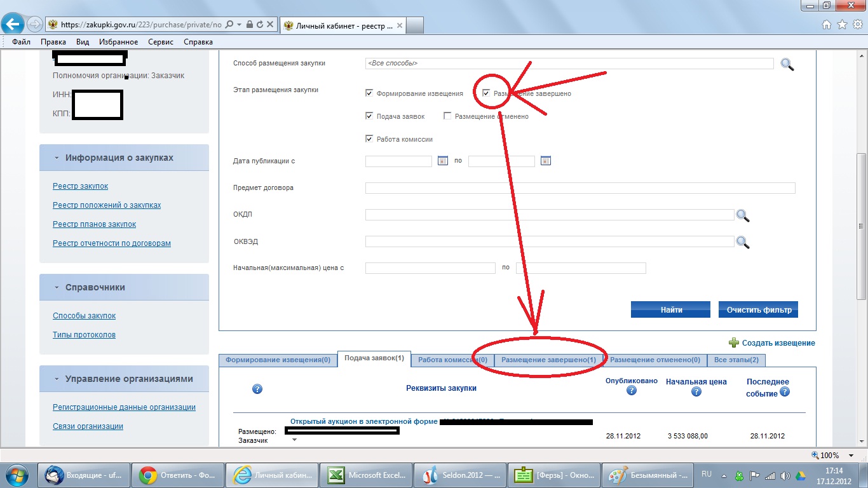Viewport: 868px width, 488px height.
Task: Open the end date calendar picker
Action: [x=545, y=161]
